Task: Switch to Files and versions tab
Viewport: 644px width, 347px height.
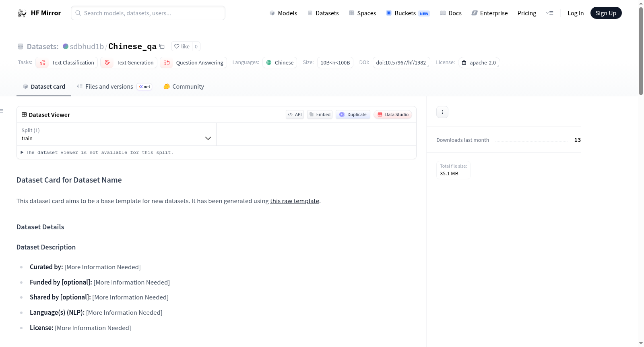Action: coord(114,87)
